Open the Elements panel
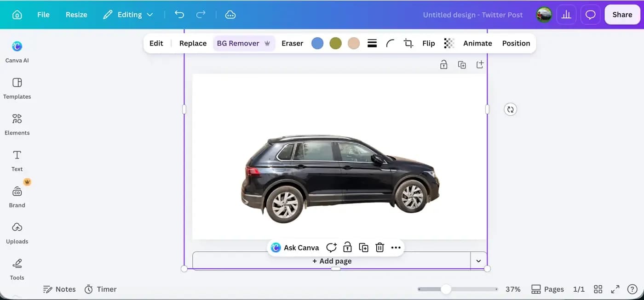The height and width of the screenshot is (300, 644). [x=17, y=125]
